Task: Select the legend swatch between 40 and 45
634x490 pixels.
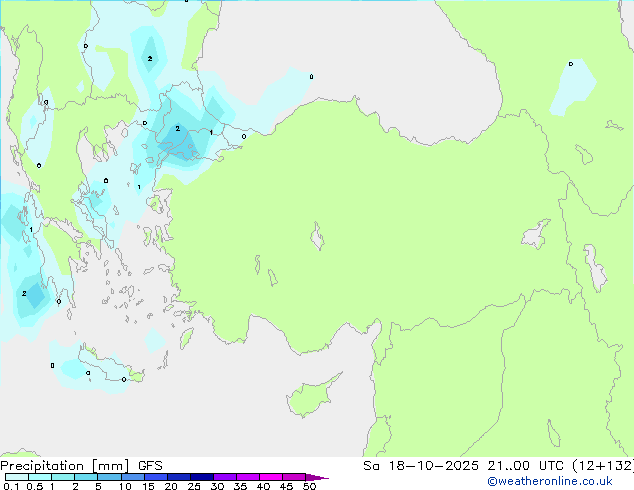Action: click(271, 477)
